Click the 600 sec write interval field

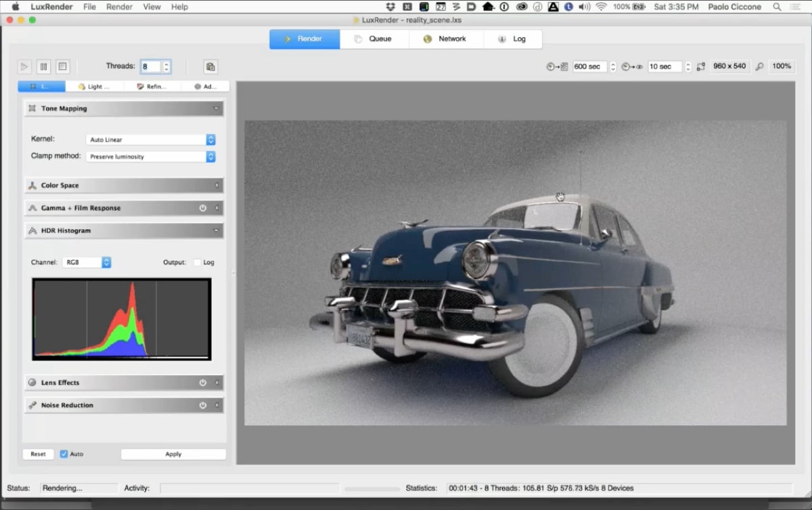tap(590, 66)
